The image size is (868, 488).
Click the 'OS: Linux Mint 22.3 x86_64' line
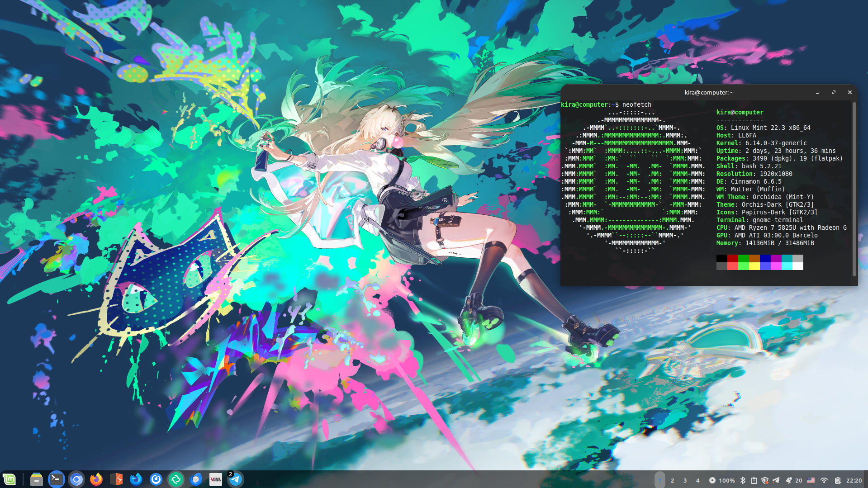coord(764,128)
